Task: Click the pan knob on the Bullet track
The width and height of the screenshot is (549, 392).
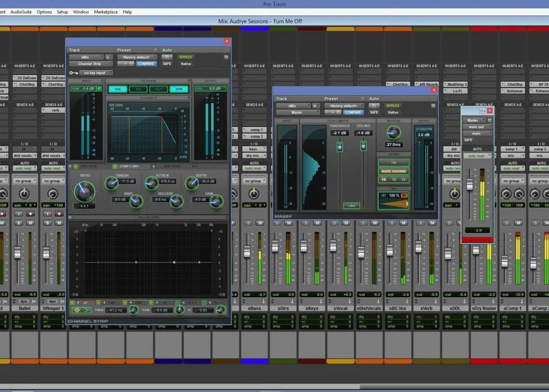Action: tap(24, 193)
